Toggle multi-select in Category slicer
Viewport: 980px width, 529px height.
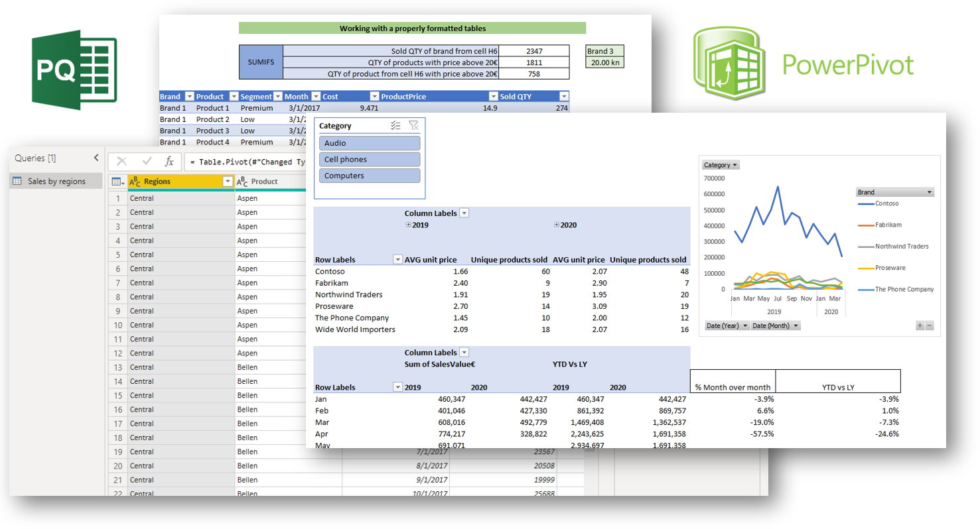point(395,125)
